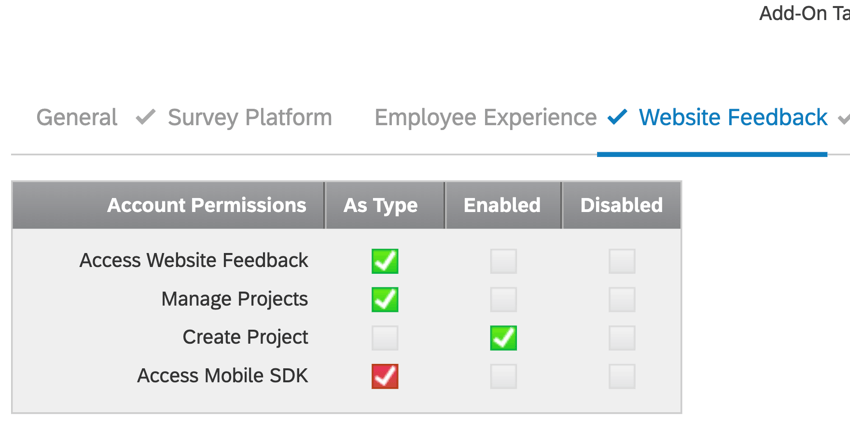This screenshot has height=425, width=850.
Task: Open the General tab
Action: point(76,118)
